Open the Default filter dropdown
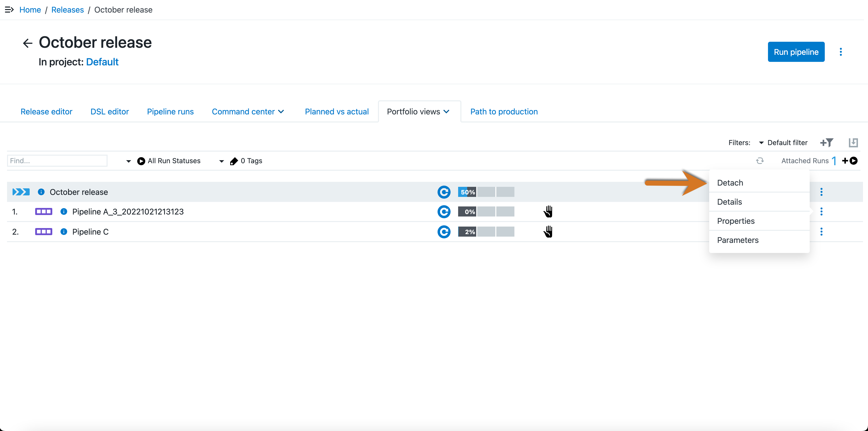The width and height of the screenshot is (868, 431). click(x=783, y=143)
